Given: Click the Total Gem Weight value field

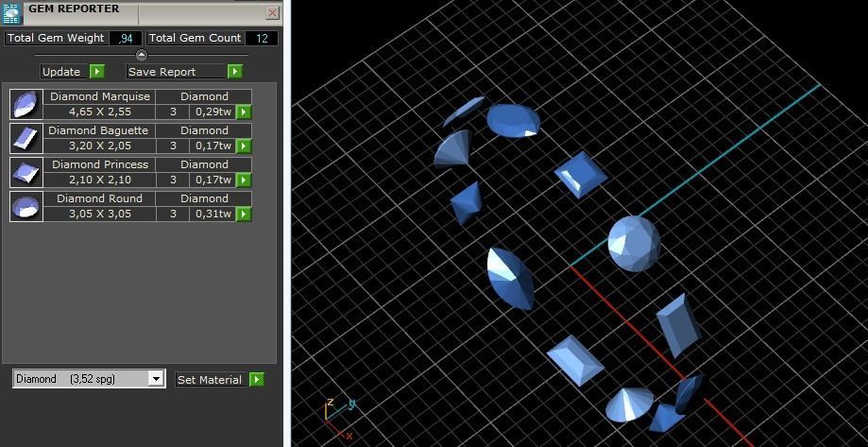Looking at the screenshot, I should pyautogui.click(x=125, y=38).
